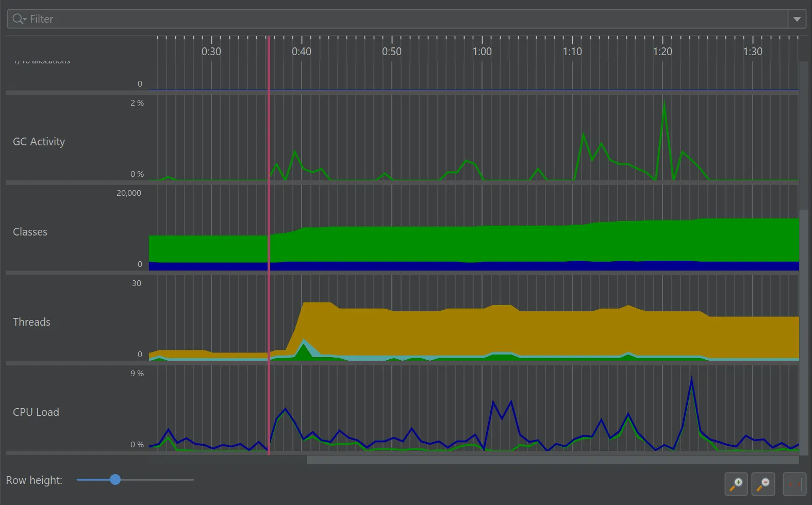Click the 1:00 mark on the time ruler
Screen dimensions: 812x505
[482, 52]
